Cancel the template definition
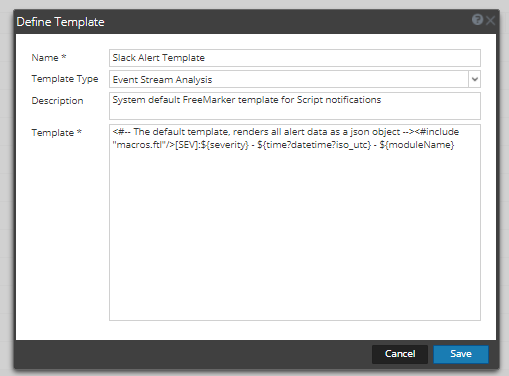Screen dimensions: 509x376 click(x=400, y=354)
